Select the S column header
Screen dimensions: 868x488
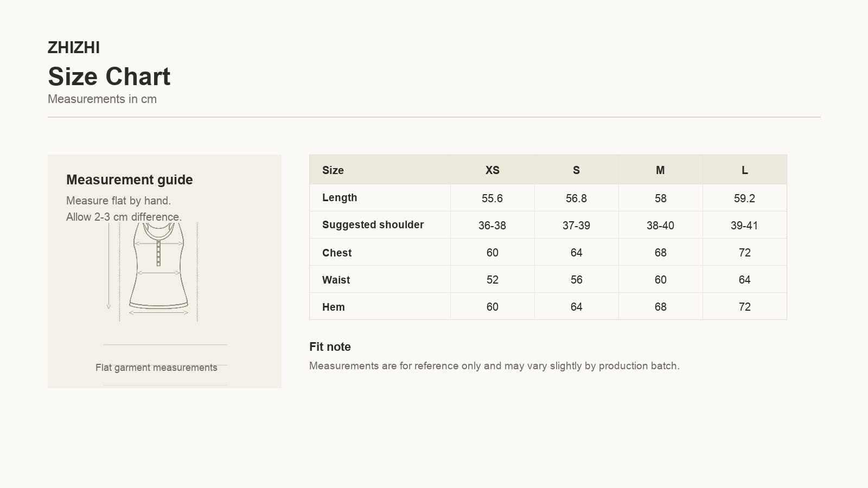pos(576,170)
